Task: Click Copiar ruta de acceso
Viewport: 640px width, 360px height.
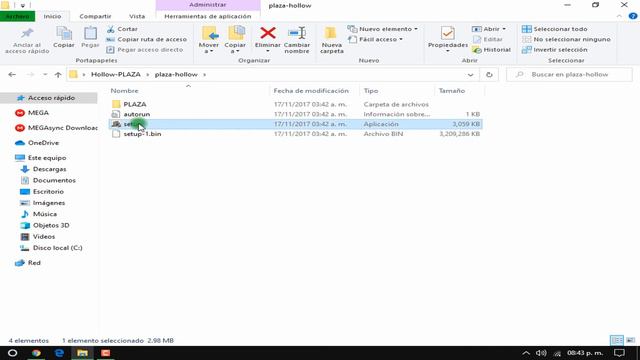Action: [147, 39]
